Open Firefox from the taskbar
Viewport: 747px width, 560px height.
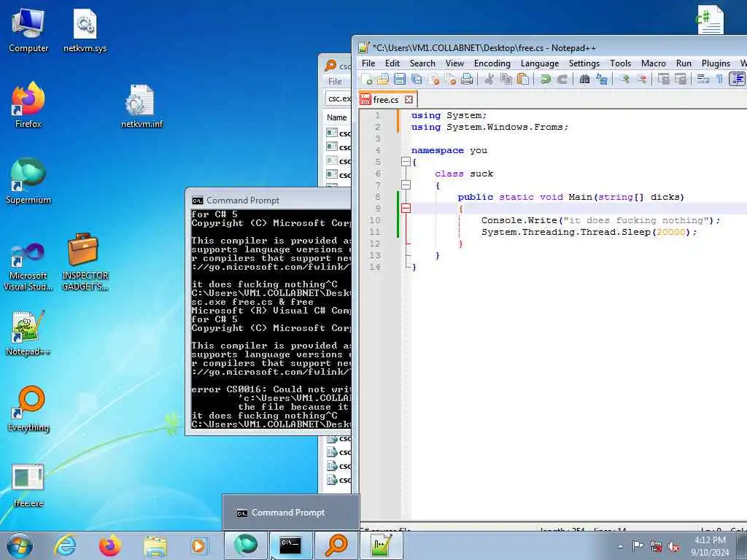(109, 545)
